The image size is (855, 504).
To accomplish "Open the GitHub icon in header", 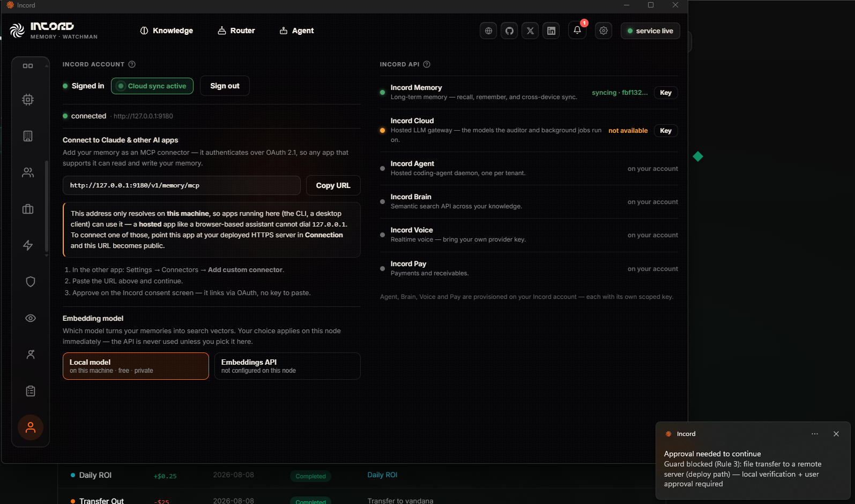I will coord(509,31).
